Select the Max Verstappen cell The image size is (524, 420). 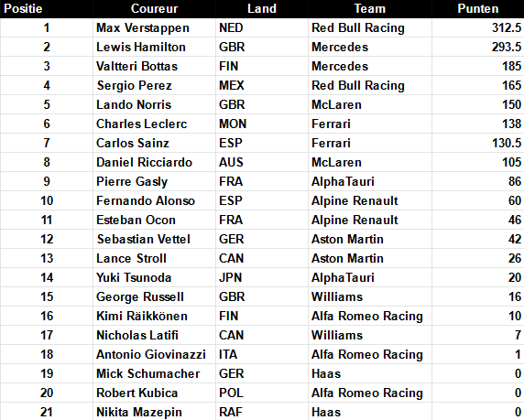point(155,27)
